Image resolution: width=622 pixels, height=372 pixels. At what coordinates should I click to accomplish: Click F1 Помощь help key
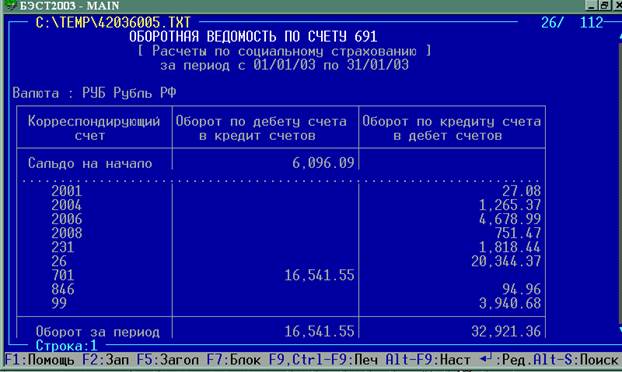click(x=39, y=360)
